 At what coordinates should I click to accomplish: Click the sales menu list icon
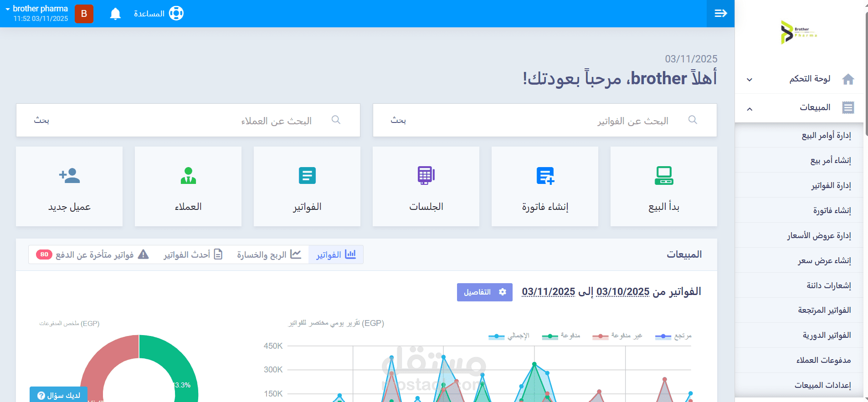[848, 107]
